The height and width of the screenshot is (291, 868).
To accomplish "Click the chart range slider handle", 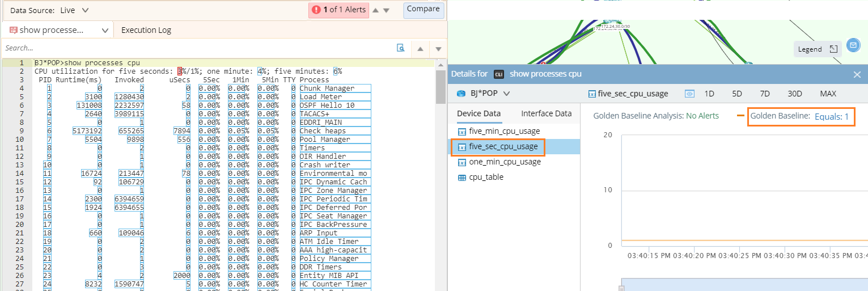I will click(621, 288).
